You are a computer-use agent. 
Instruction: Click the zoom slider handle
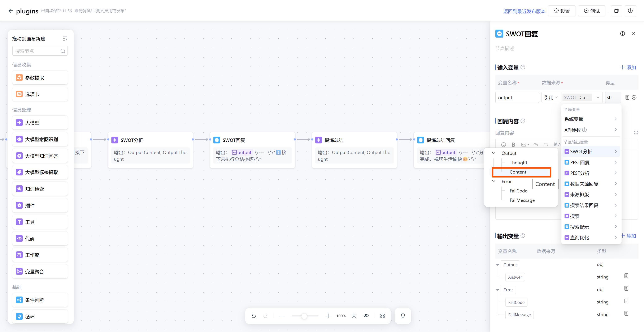304,316
